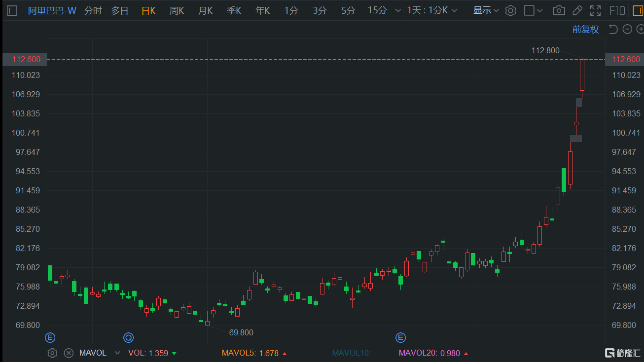Click the 阿里巴巴-W stock name

[51, 10]
